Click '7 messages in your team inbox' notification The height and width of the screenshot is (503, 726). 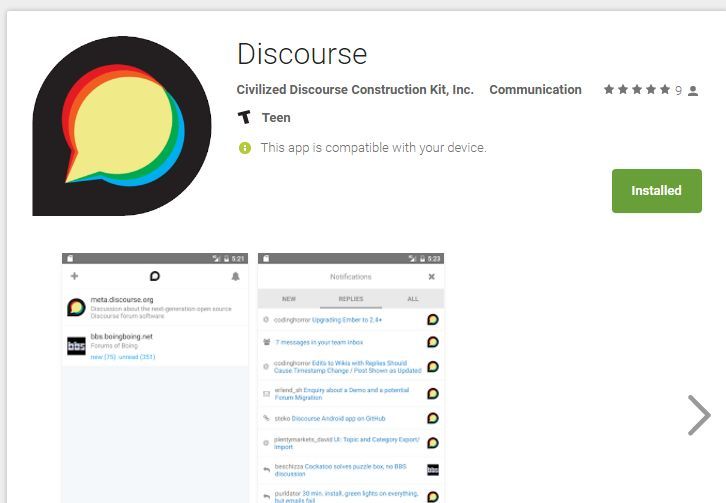click(319, 342)
